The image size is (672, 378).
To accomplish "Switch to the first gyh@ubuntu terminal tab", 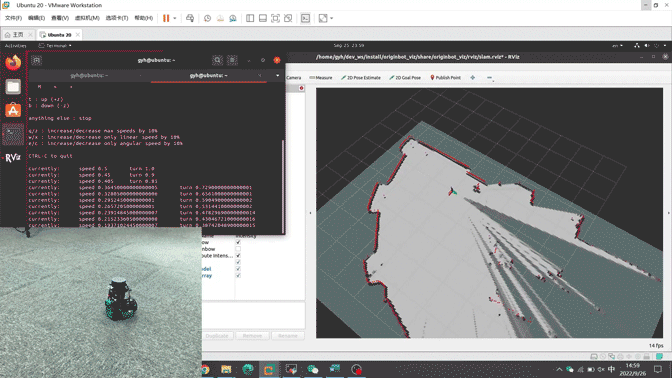I will tap(89, 75).
